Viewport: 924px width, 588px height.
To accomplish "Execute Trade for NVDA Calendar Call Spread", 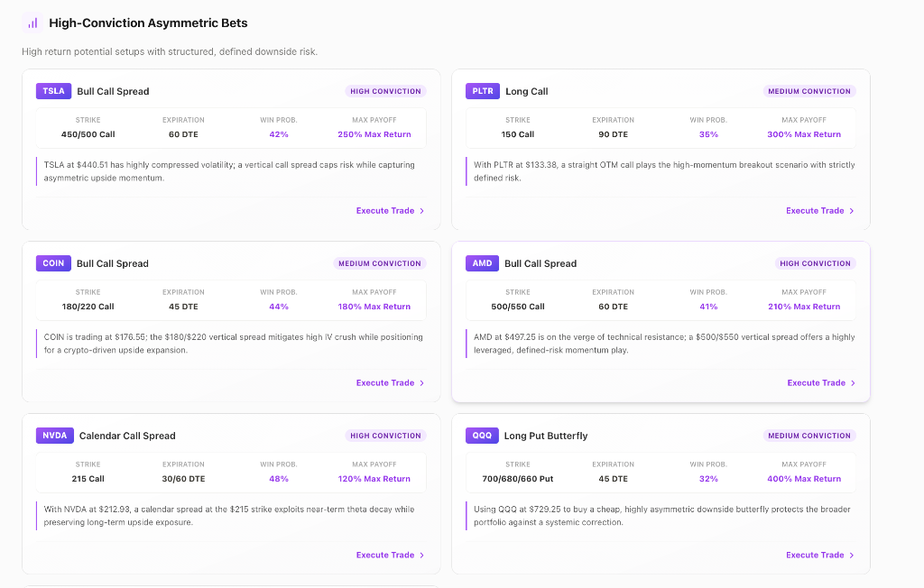I will point(390,555).
